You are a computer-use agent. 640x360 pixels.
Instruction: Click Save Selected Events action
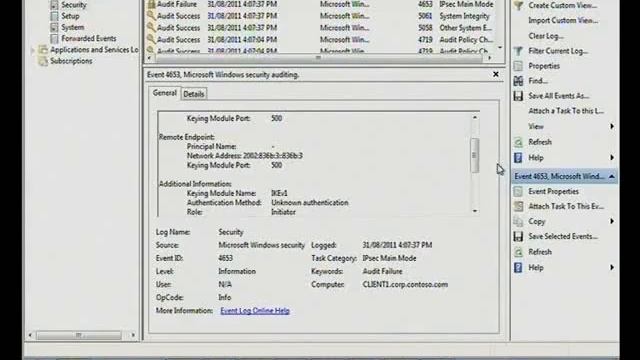(562, 236)
